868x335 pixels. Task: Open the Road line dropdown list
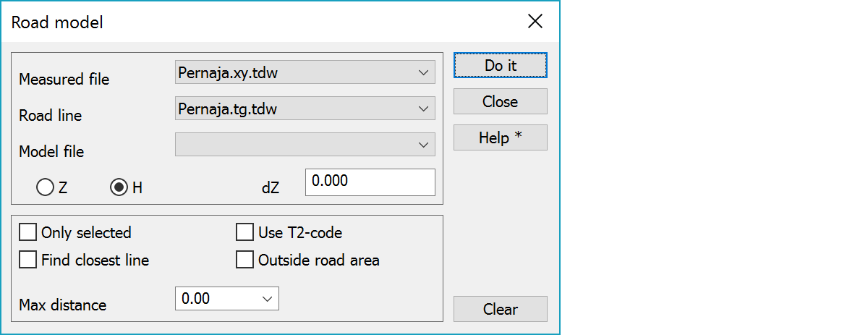click(423, 109)
